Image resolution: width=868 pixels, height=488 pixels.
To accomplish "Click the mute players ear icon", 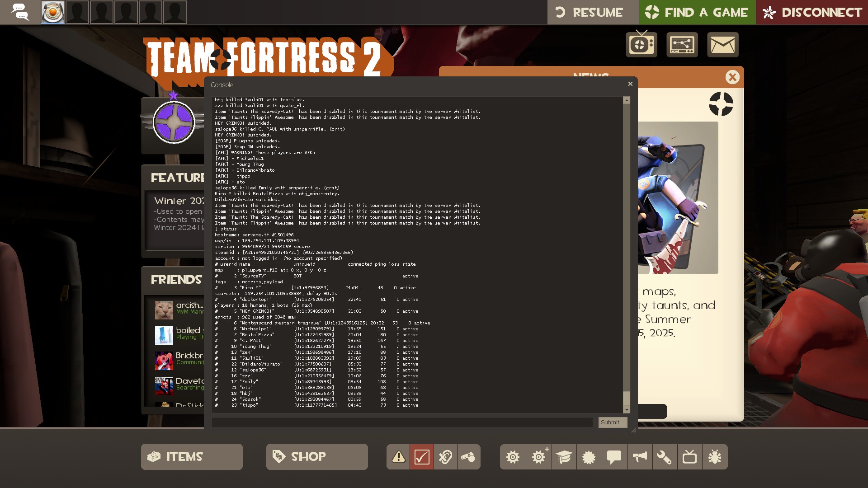I will tap(445, 457).
